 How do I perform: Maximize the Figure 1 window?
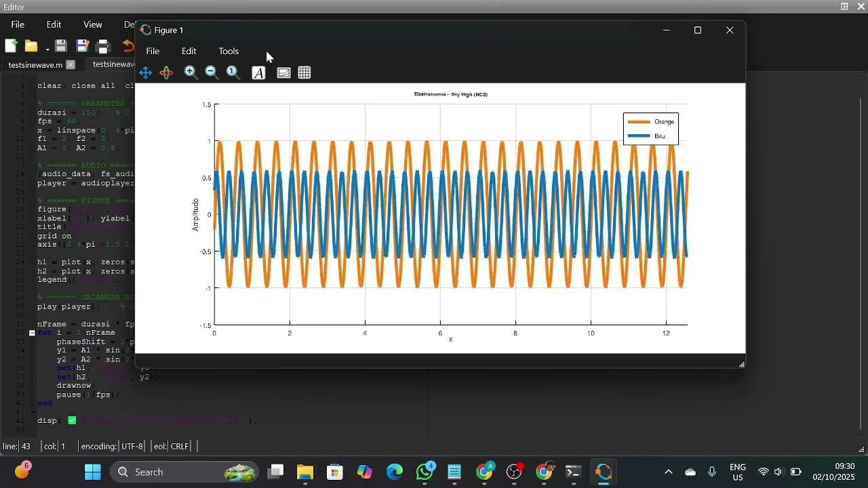tap(698, 30)
